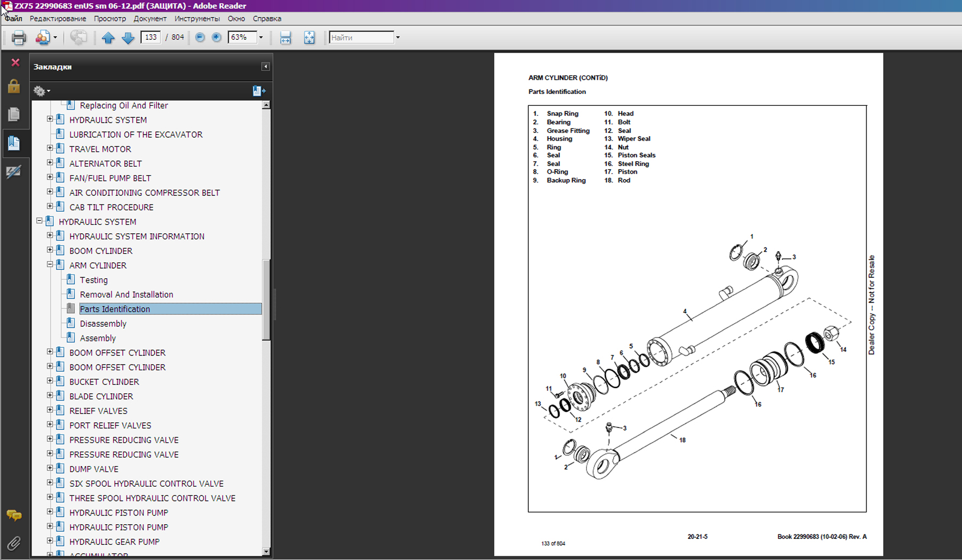Show the Pages thumbnails panel
Viewport: 962px width, 560px height.
point(14,114)
